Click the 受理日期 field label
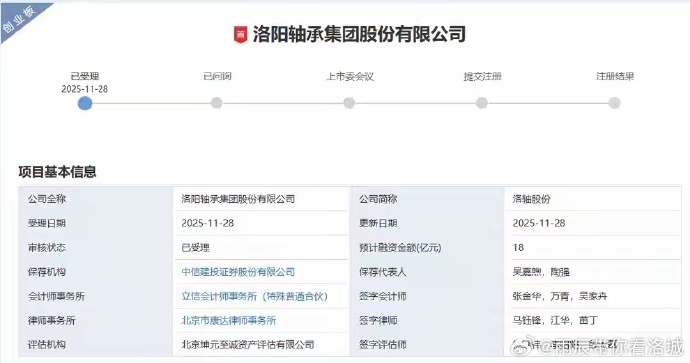The width and height of the screenshot is (690, 363). 47,223
